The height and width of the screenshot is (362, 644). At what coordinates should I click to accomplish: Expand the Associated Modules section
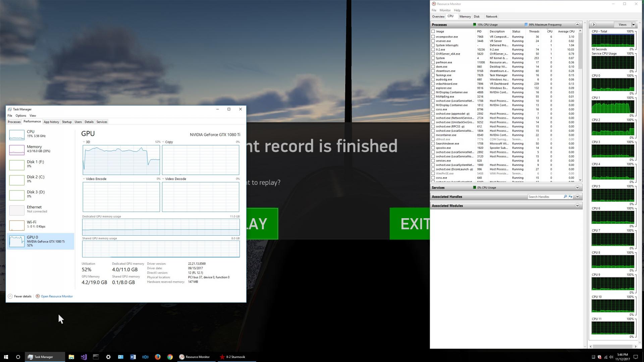coord(577,206)
